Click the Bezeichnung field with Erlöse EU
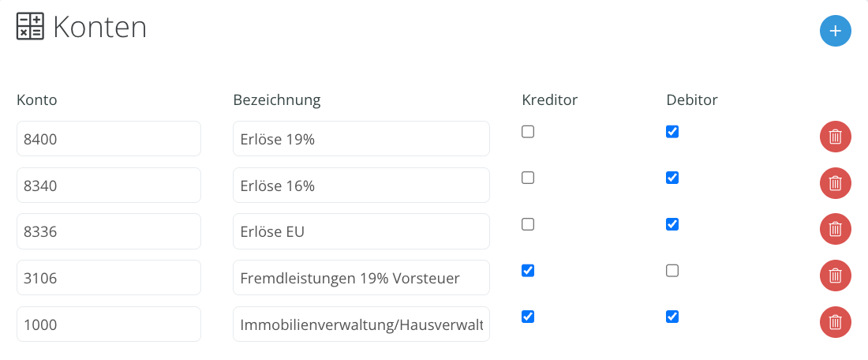868x360 pixels. coord(361,231)
